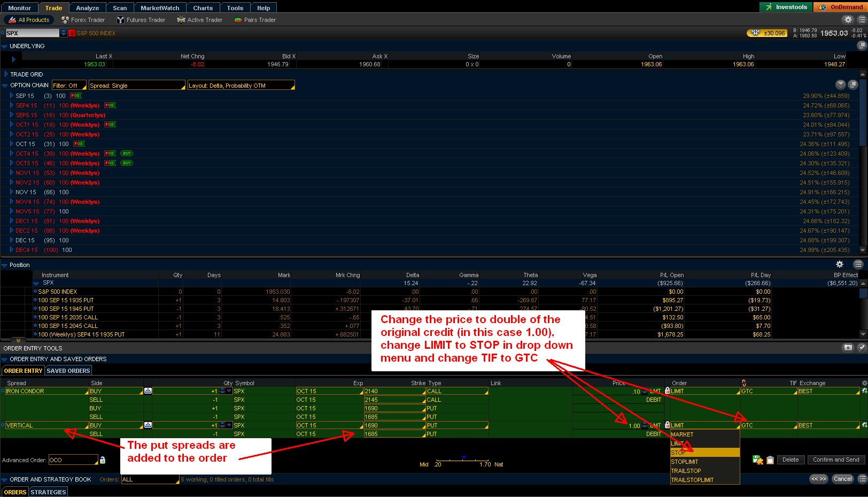Open the Forex Trader view
Screen dimensions: 868x497
pyautogui.click(x=83, y=20)
